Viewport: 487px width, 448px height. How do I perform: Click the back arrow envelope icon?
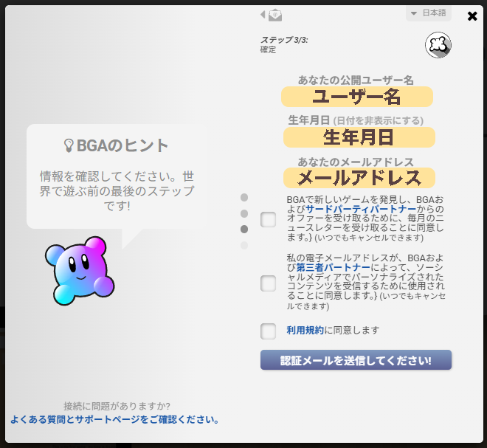(272, 15)
